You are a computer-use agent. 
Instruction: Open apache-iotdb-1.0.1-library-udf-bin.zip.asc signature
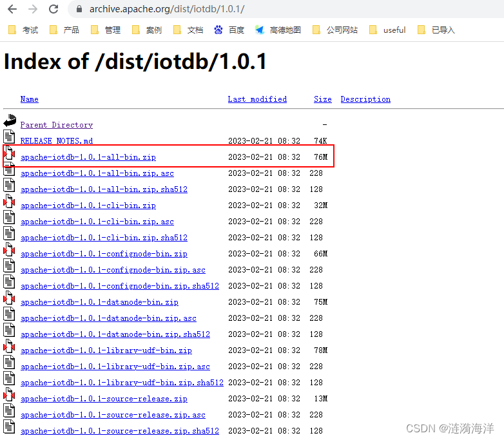(115, 367)
